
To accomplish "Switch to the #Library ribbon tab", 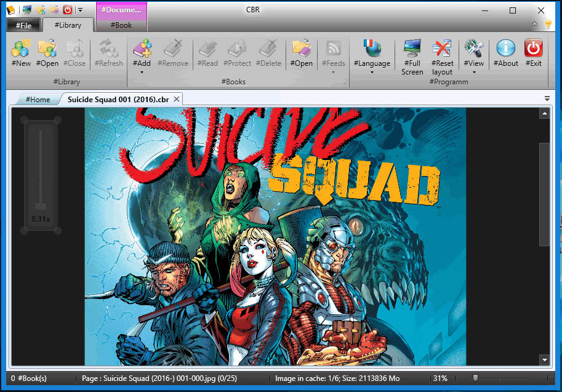I will pos(68,25).
